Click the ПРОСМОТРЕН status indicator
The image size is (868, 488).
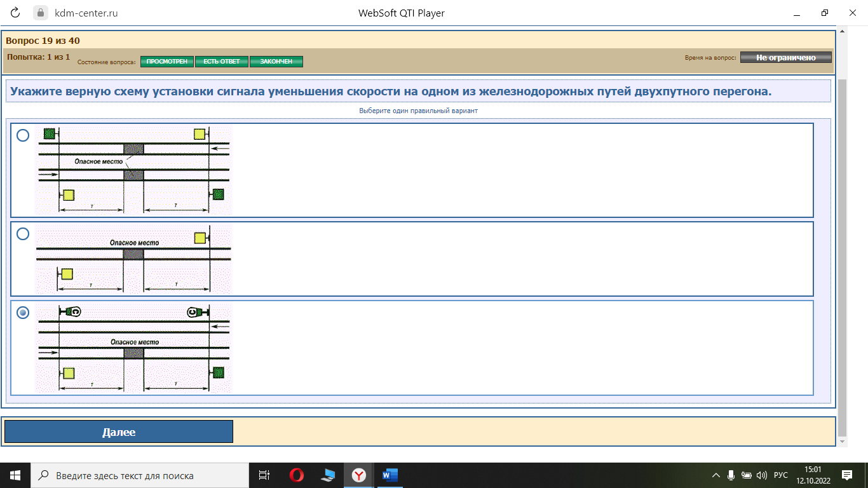coord(167,62)
